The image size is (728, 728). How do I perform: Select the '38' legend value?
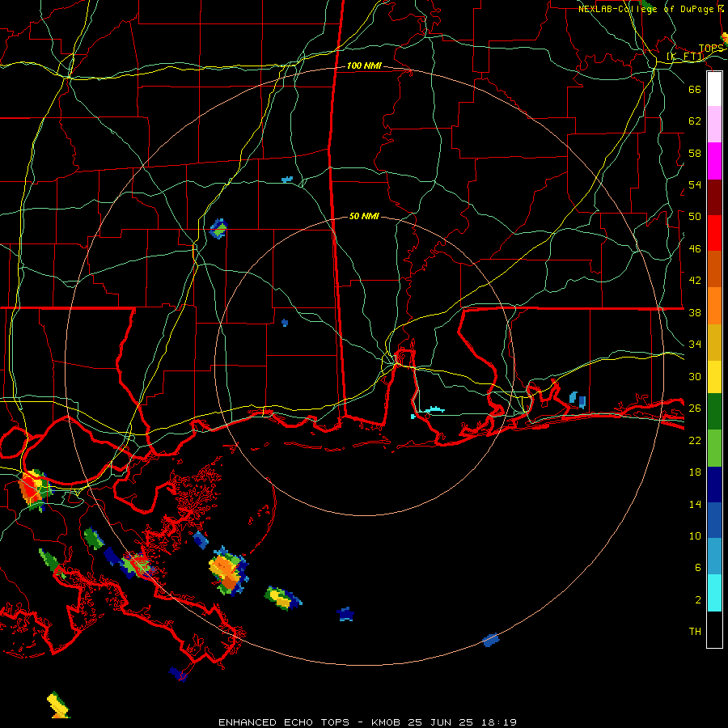[695, 312]
